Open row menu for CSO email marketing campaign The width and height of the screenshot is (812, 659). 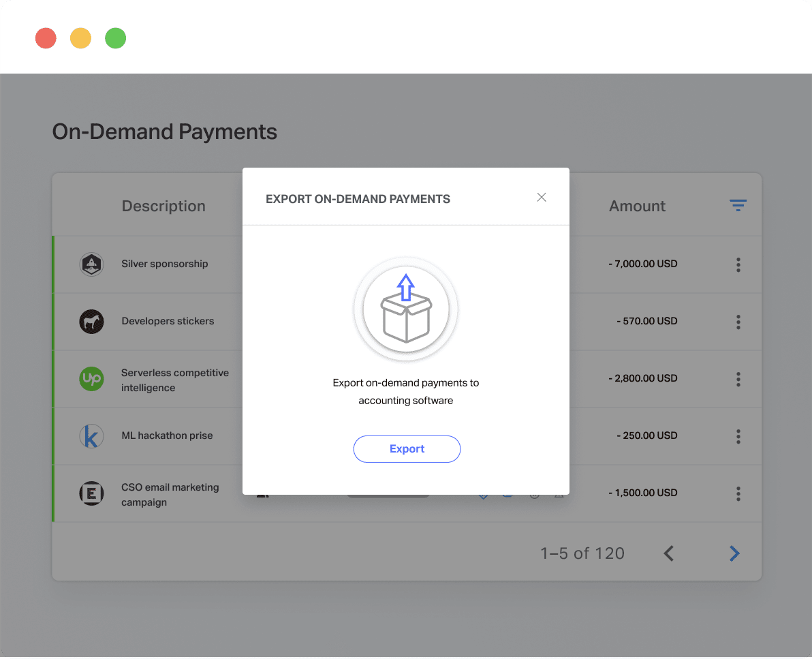pyautogui.click(x=738, y=493)
